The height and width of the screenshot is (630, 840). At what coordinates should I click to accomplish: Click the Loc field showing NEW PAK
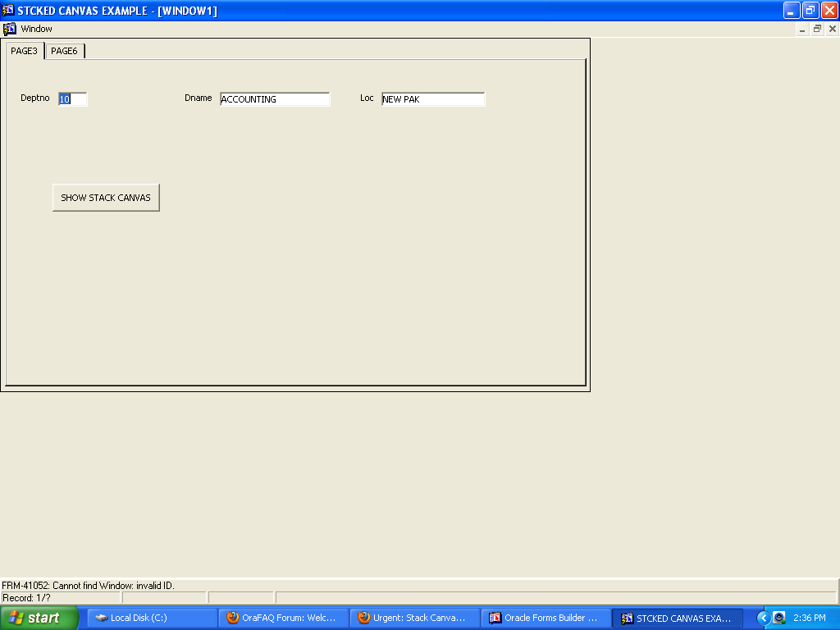(x=432, y=99)
